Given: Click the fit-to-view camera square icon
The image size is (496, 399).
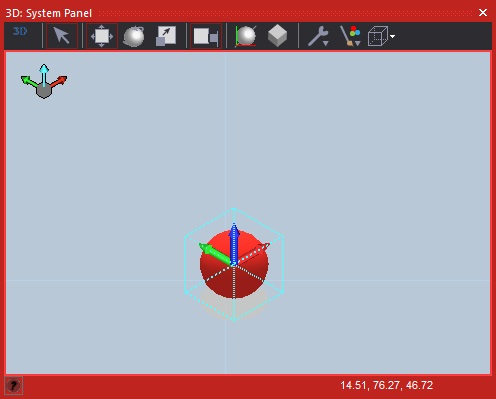Looking at the screenshot, I should pyautogui.click(x=206, y=36).
